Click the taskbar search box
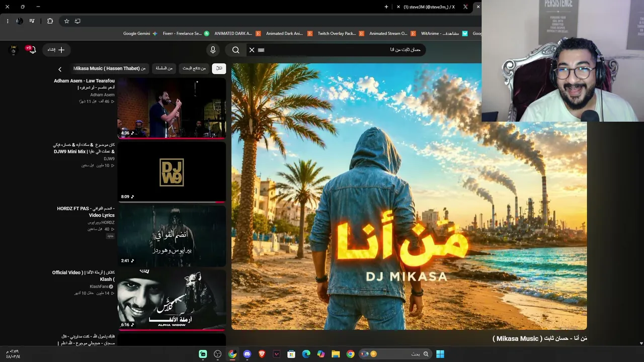 pyautogui.click(x=394, y=354)
